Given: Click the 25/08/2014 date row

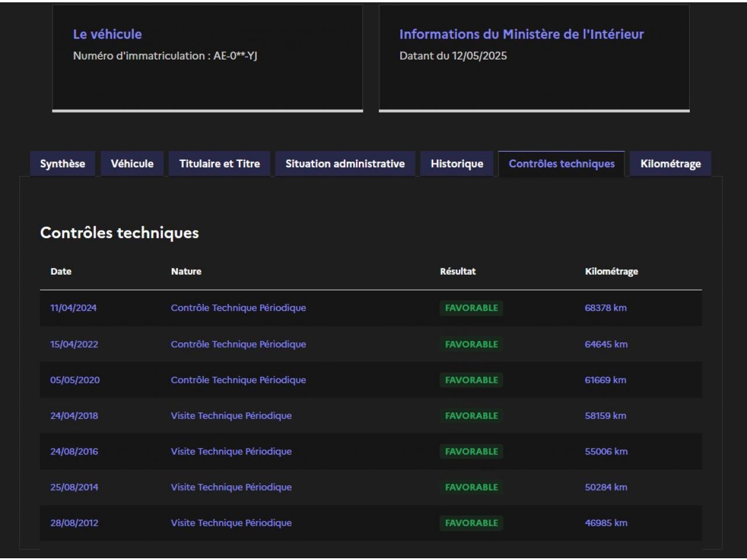Looking at the screenshot, I should tap(74, 487).
